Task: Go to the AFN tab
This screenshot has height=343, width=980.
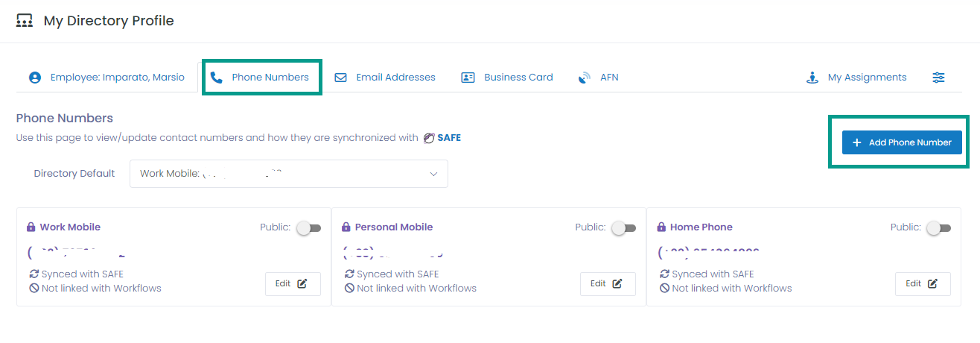Action: point(599,78)
